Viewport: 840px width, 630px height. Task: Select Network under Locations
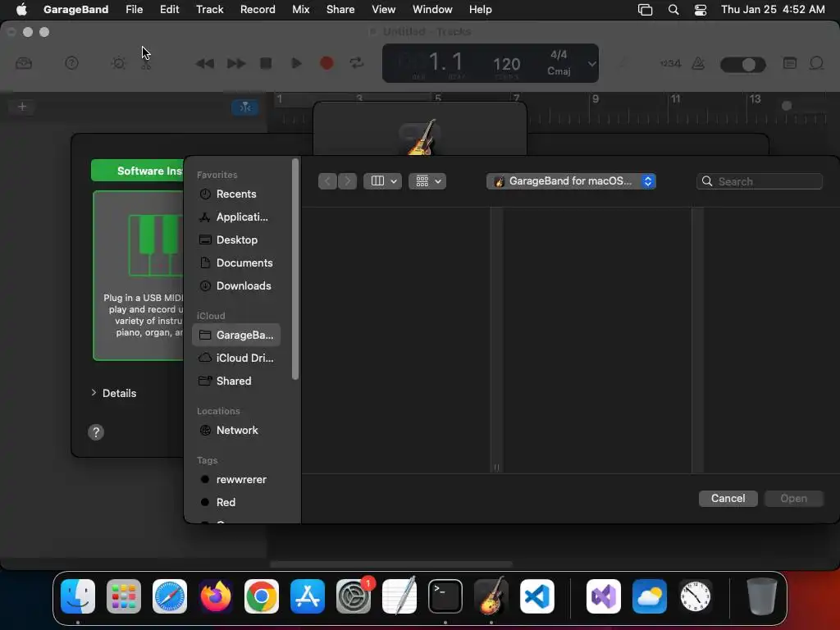tap(235, 431)
